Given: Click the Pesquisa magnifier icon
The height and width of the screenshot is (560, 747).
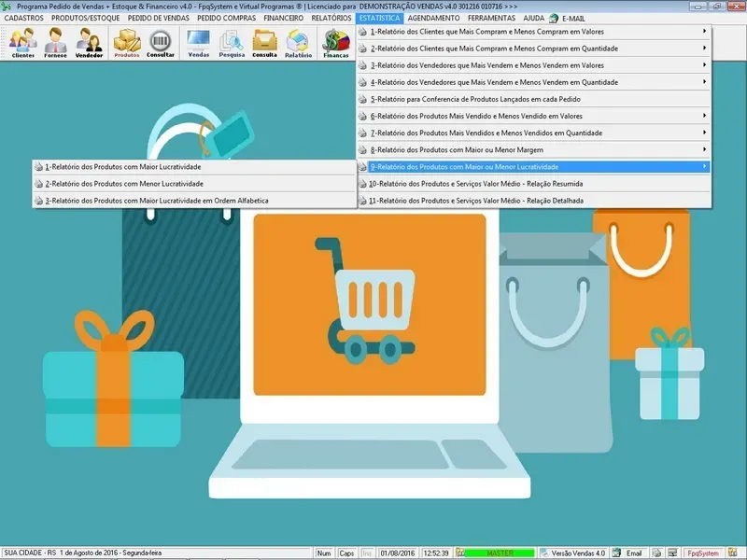Looking at the screenshot, I should point(232,43).
